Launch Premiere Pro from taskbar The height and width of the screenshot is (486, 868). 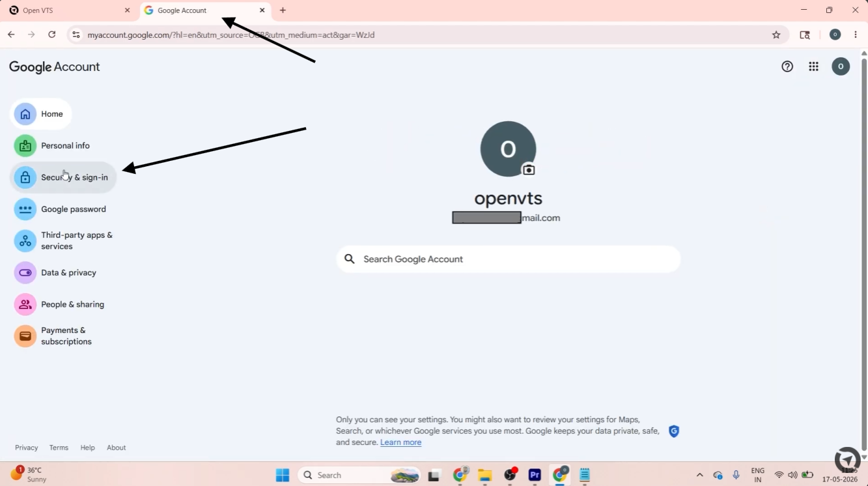pos(535,476)
